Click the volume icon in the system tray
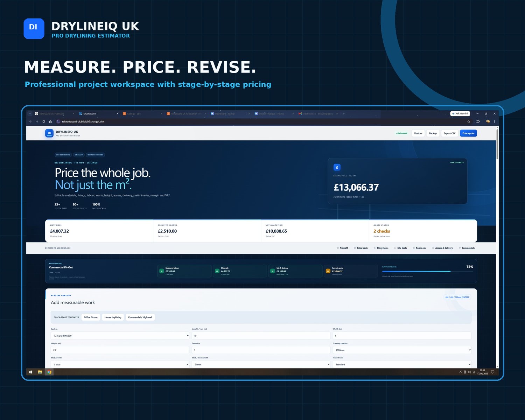The height and width of the screenshot is (420, 525). click(469, 372)
